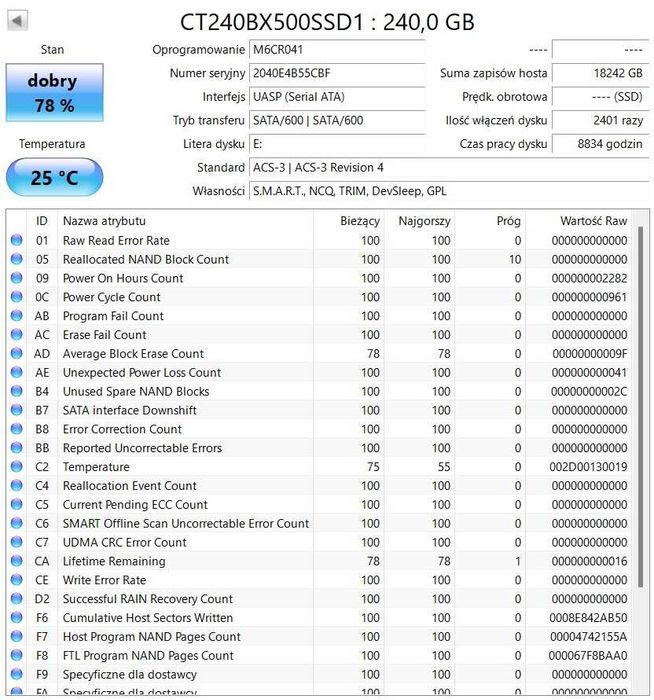Click the disk title CT240BX500SSD1 : 240,0 GB

(x=327, y=22)
